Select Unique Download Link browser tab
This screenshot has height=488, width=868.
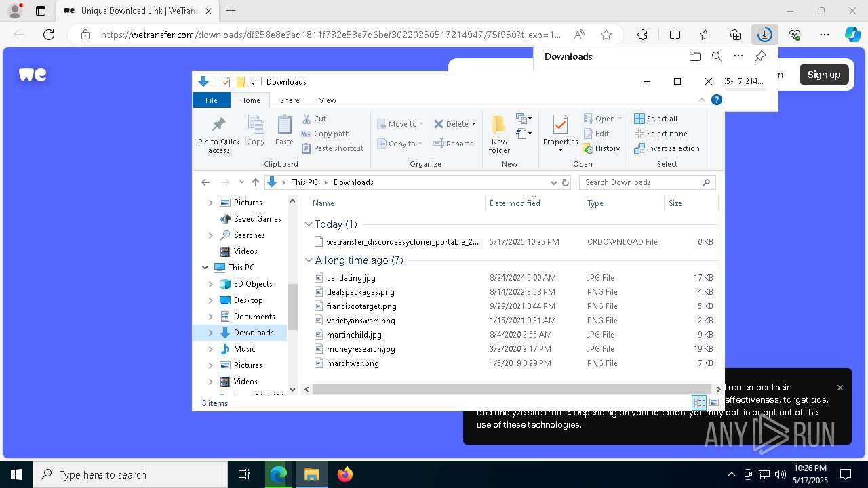[138, 11]
